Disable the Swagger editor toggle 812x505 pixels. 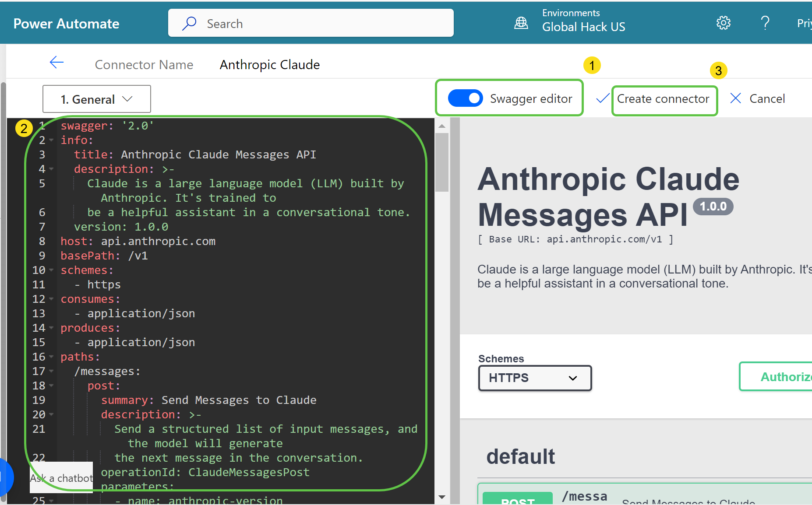[465, 98]
